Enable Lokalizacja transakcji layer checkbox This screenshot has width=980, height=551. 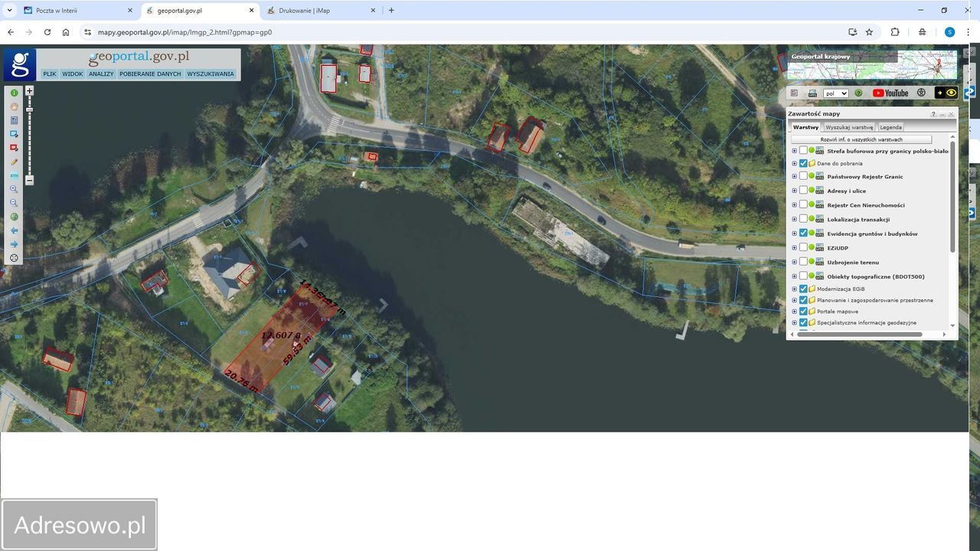pyautogui.click(x=803, y=220)
